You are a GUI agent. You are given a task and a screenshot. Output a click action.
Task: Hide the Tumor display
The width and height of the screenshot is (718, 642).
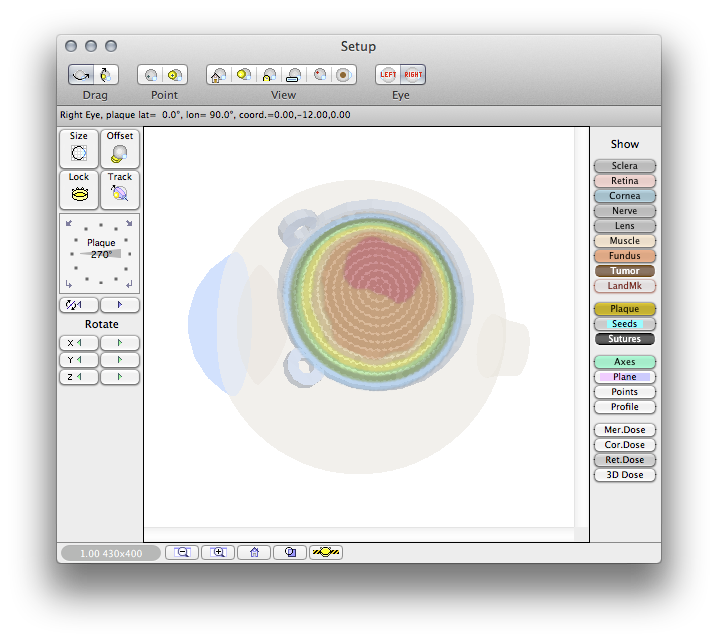pos(625,271)
